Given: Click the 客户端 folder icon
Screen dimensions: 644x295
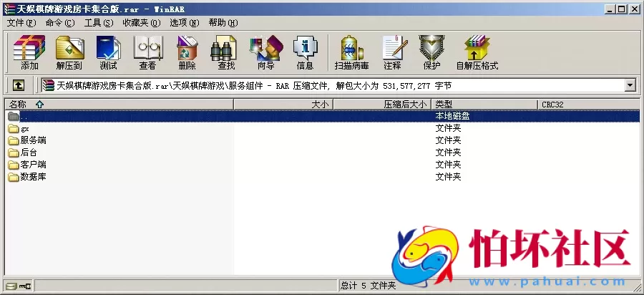Looking at the screenshot, I should coord(14,165).
